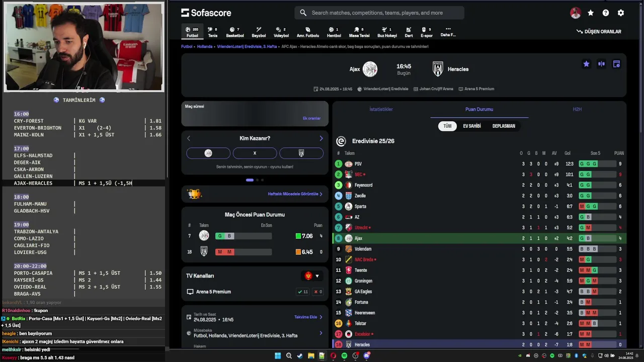Vote Ajax to win in Kim Kazanır
This screenshot has height=362, width=644.
tap(208, 153)
